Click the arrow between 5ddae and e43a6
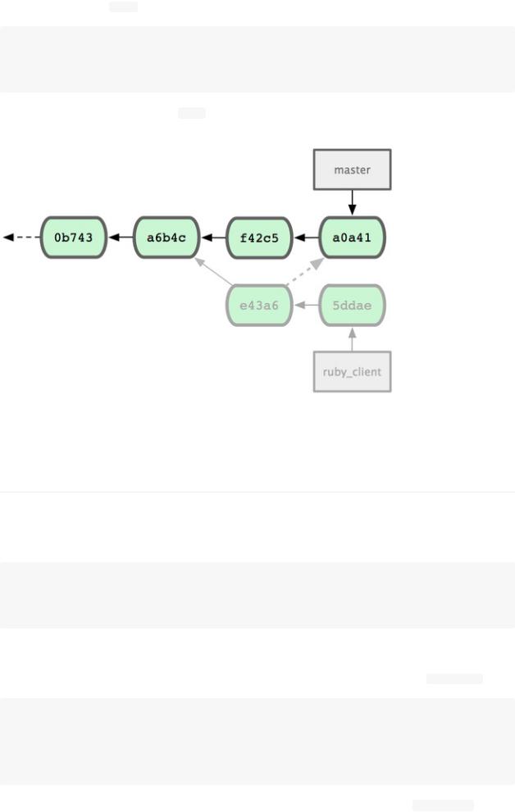This screenshot has width=515, height=812. pos(306,306)
